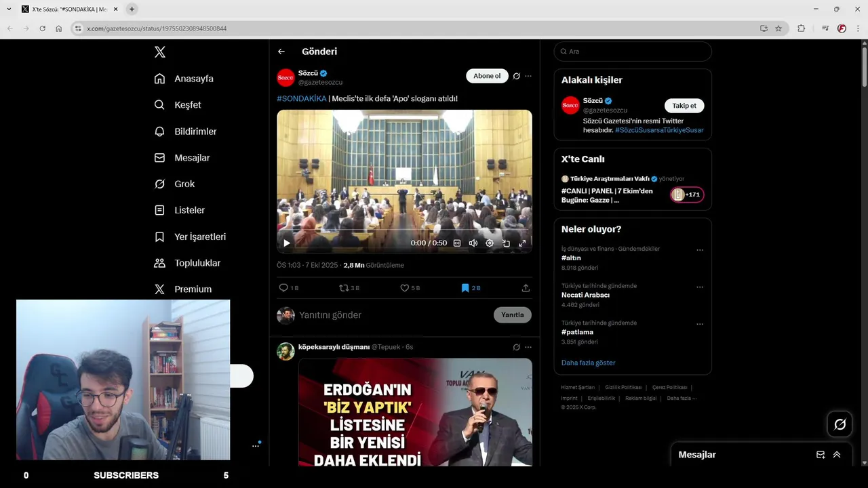Share Sözcü's post
The image size is (868, 488).
[x=526, y=288]
